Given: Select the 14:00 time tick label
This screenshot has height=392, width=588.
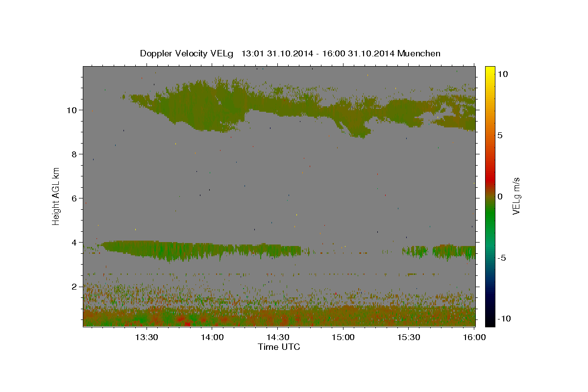Looking at the screenshot, I should coord(212,338).
